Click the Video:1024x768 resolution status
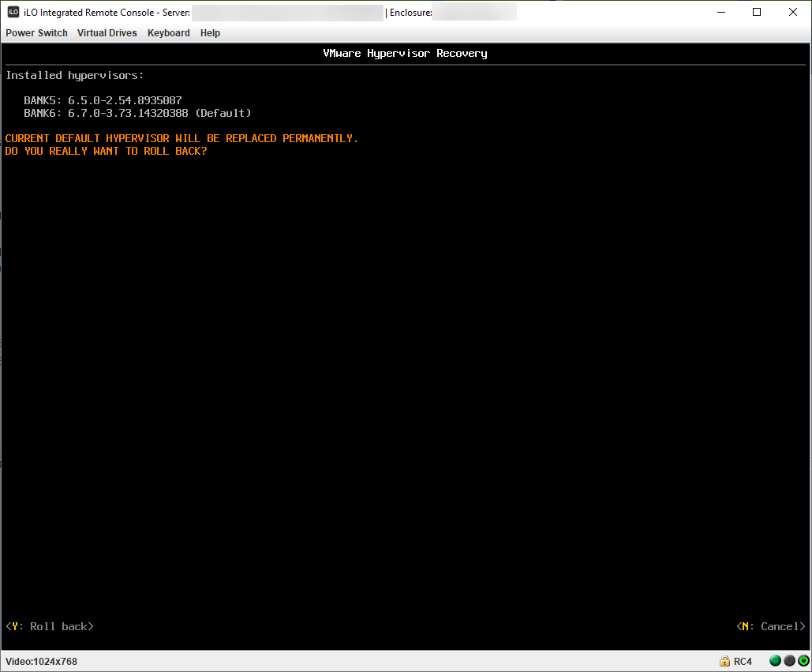Viewport: 812px width, 672px height. click(x=41, y=661)
